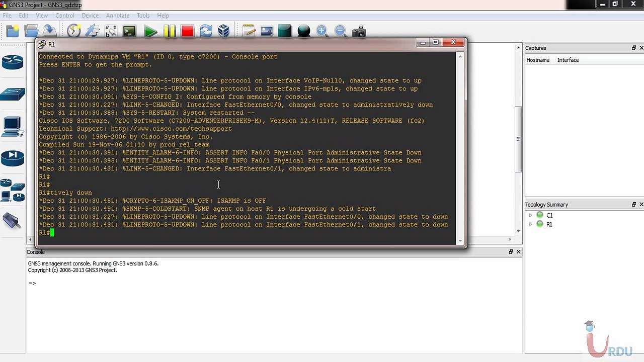Click the workspace scroll-up arrow
The image size is (644, 362).
519,48
